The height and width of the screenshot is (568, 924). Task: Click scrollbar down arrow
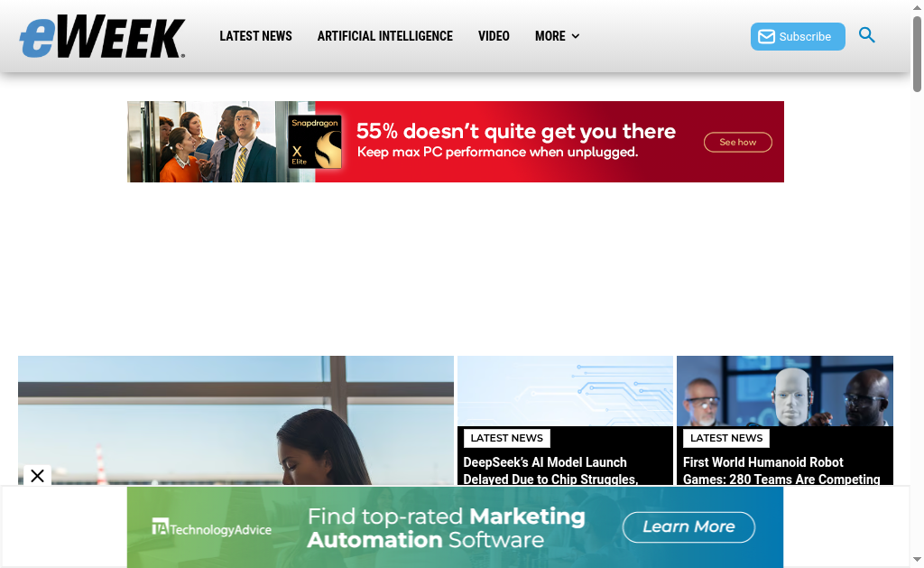point(917,559)
